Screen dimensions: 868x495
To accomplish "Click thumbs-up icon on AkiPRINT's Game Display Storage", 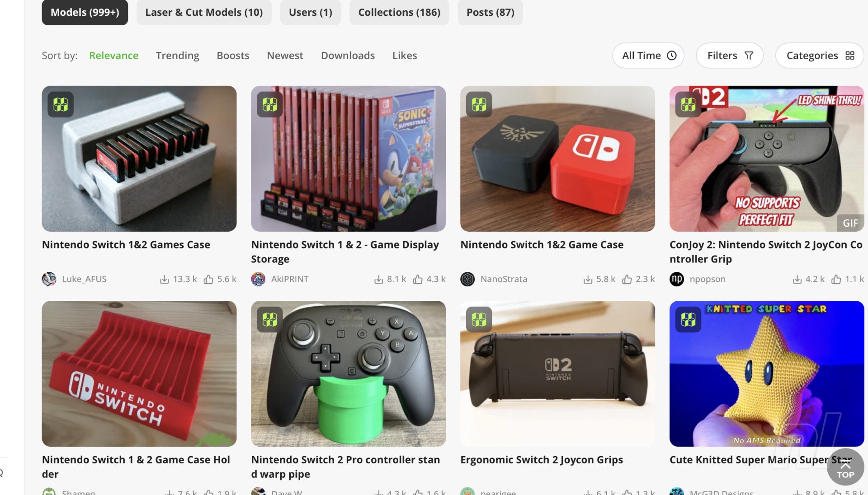I will point(418,280).
